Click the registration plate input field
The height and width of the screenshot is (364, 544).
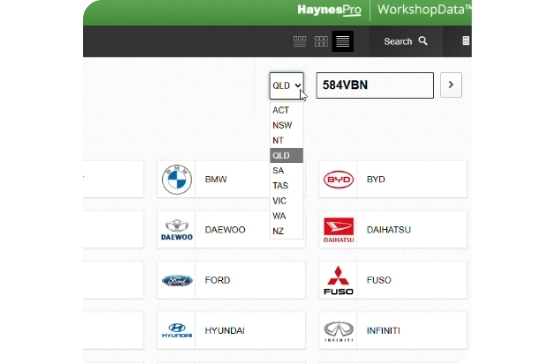(x=375, y=85)
